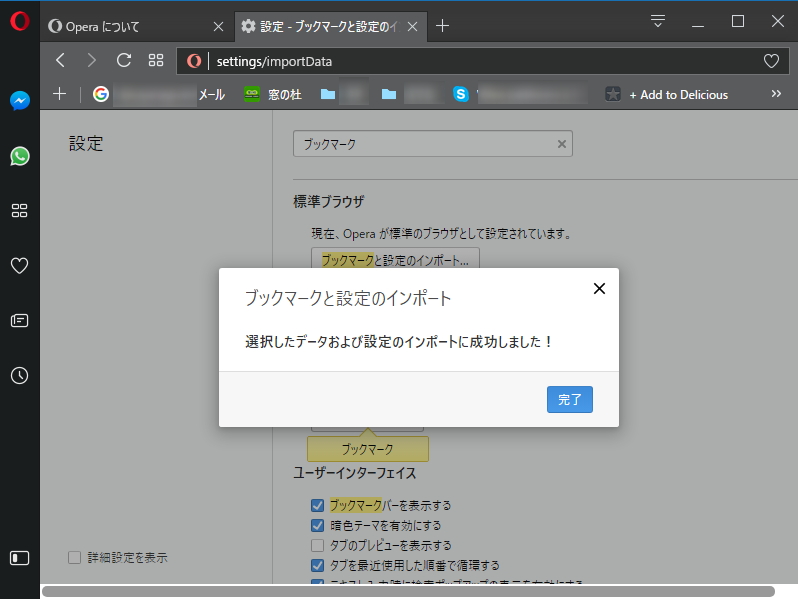Open Bookmarks heart in the sidebar

pyautogui.click(x=19, y=266)
